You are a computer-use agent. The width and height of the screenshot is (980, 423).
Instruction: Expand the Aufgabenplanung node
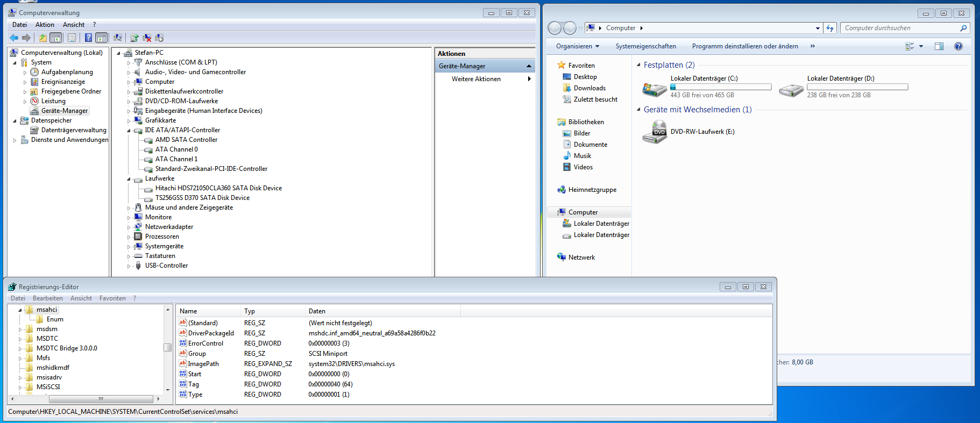point(25,73)
